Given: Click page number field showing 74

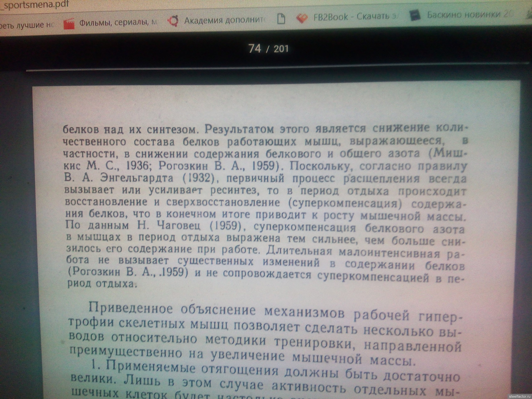Looking at the screenshot, I should (254, 49).
